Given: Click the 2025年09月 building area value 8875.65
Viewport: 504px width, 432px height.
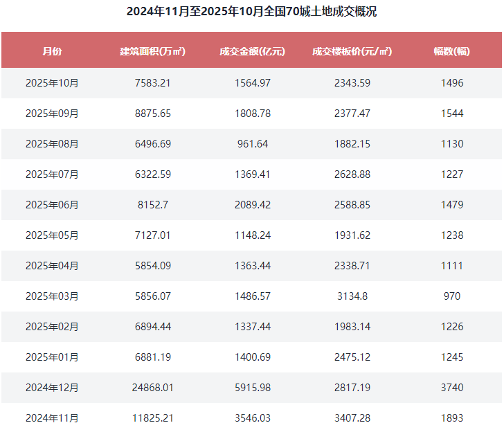Looking at the screenshot, I should click(x=152, y=114).
